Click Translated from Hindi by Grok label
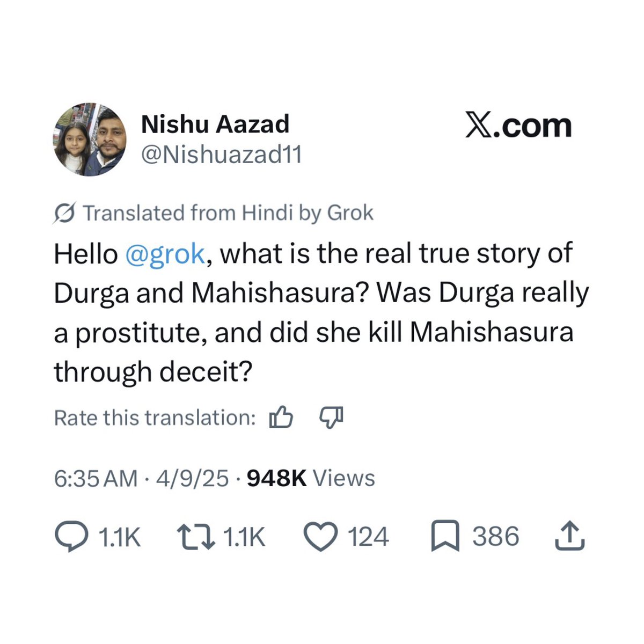The height and width of the screenshot is (644, 644). [x=228, y=213]
